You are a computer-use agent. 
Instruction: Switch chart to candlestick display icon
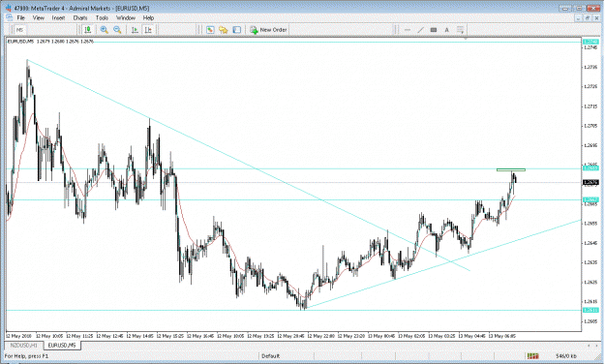[88, 30]
